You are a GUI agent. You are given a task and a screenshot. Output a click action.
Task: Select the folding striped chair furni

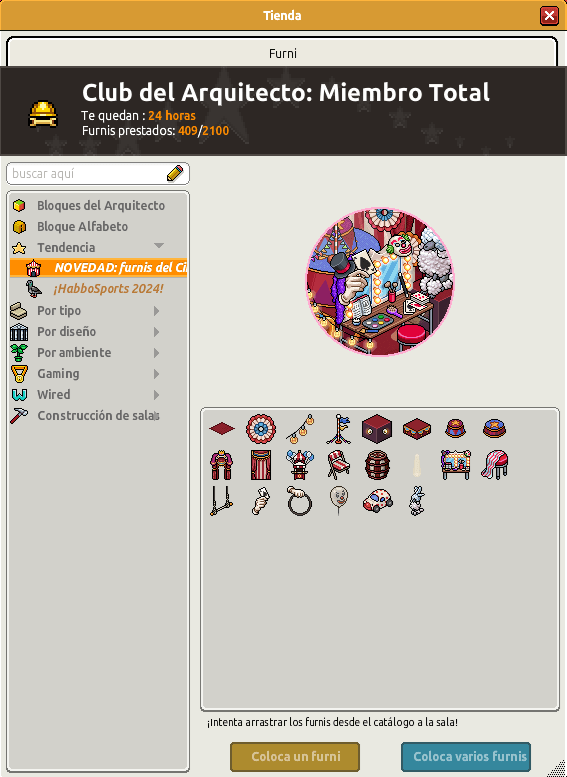coord(339,465)
